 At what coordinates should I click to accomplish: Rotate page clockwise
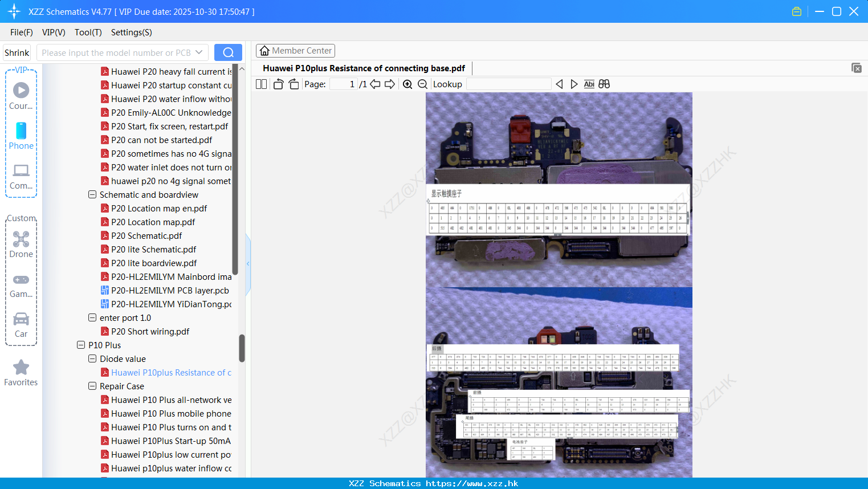tap(294, 84)
